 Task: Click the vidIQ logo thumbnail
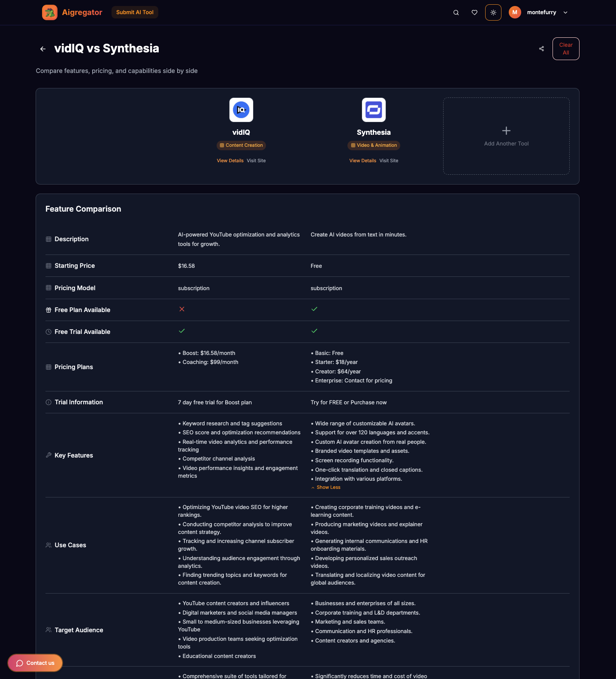point(241,110)
